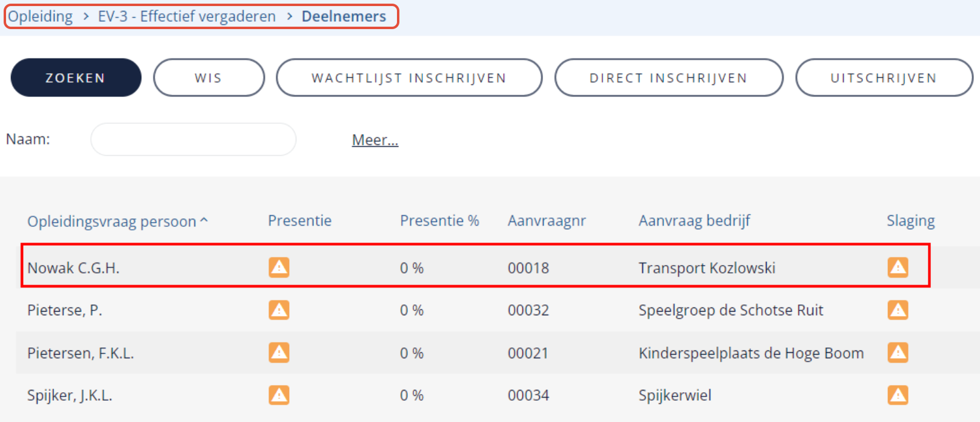The width and height of the screenshot is (980, 422).
Task: Go to Opleiding in breadcrumb
Action: 40,16
